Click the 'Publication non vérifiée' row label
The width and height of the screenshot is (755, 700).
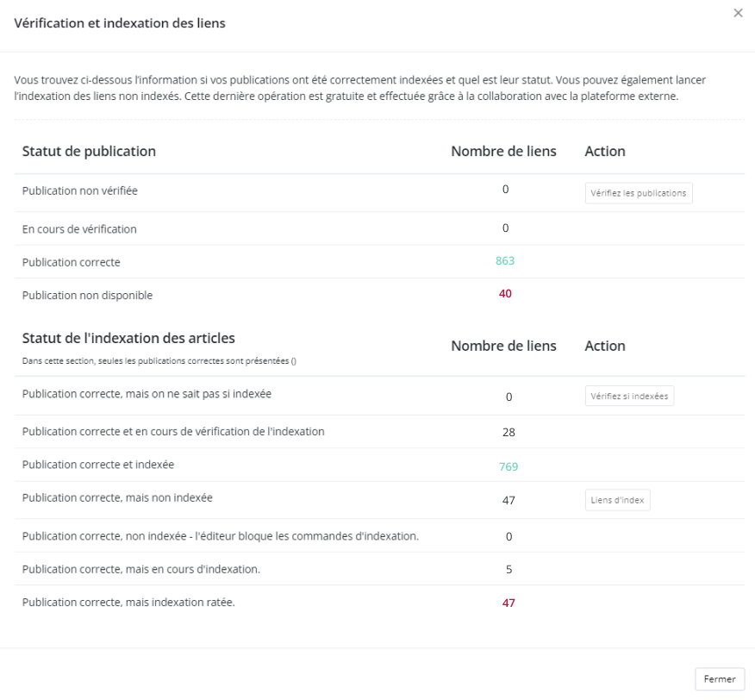tap(80, 191)
